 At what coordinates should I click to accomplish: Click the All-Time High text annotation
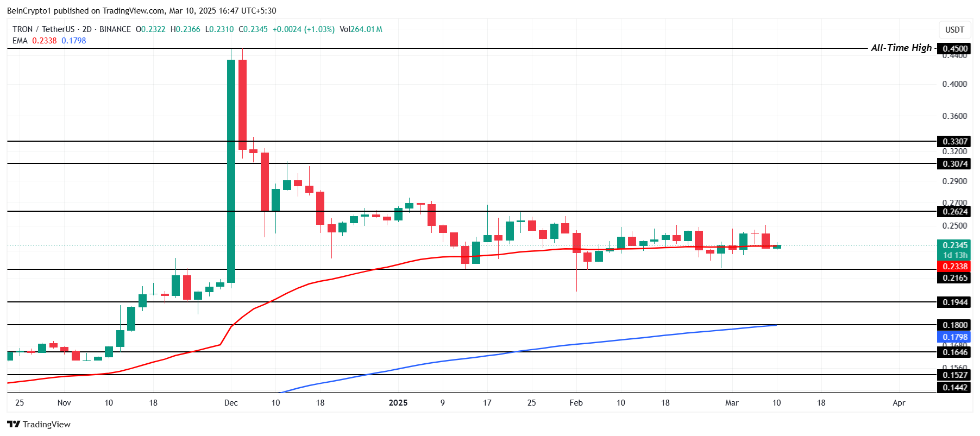901,48
